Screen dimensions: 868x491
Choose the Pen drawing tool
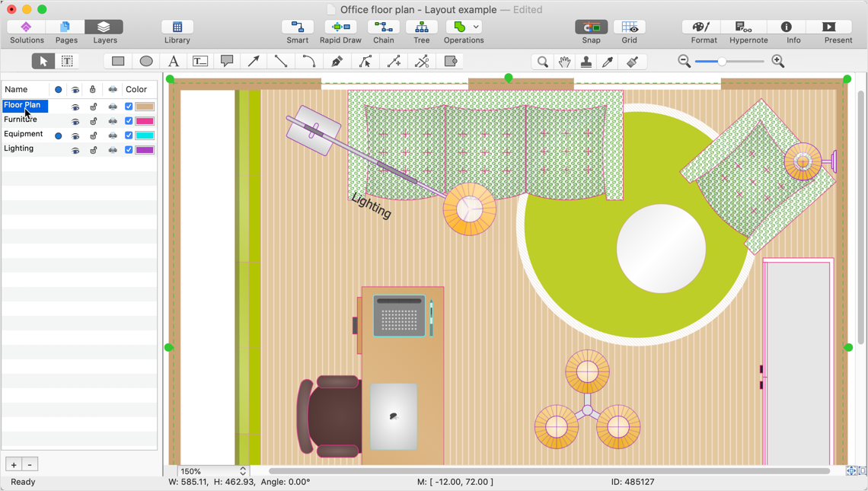[337, 61]
